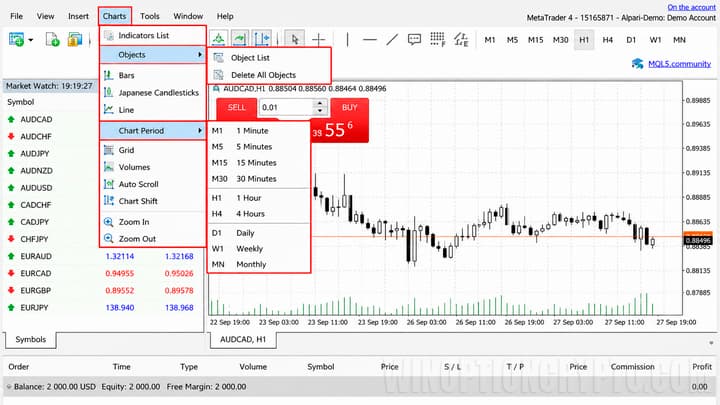Click the EURAUD bid price 1.32114
This screenshot has height=405, width=720.
coord(120,256)
